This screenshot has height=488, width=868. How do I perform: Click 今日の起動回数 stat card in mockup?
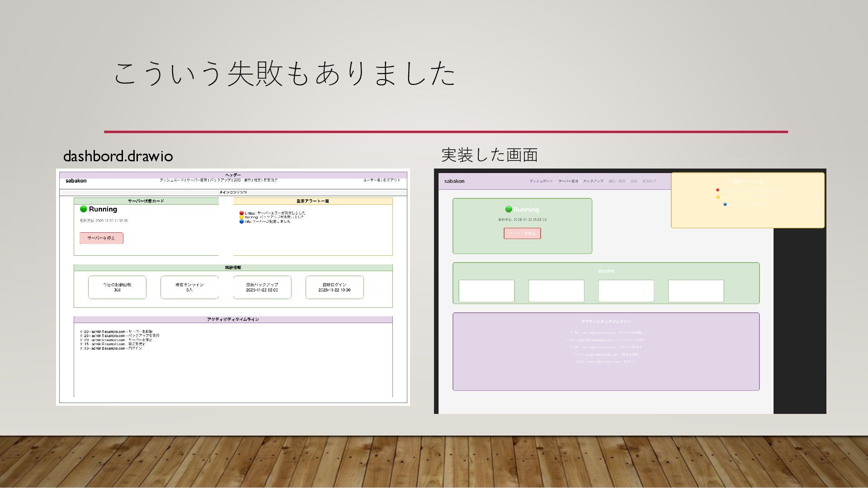[x=117, y=287]
